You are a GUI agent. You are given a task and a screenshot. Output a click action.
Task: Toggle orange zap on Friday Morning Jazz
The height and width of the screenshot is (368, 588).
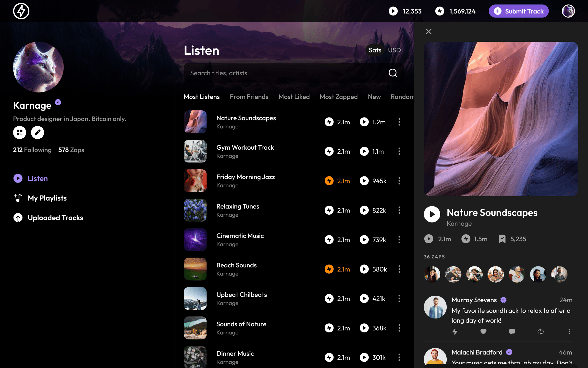pyautogui.click(x=329, y=181)
